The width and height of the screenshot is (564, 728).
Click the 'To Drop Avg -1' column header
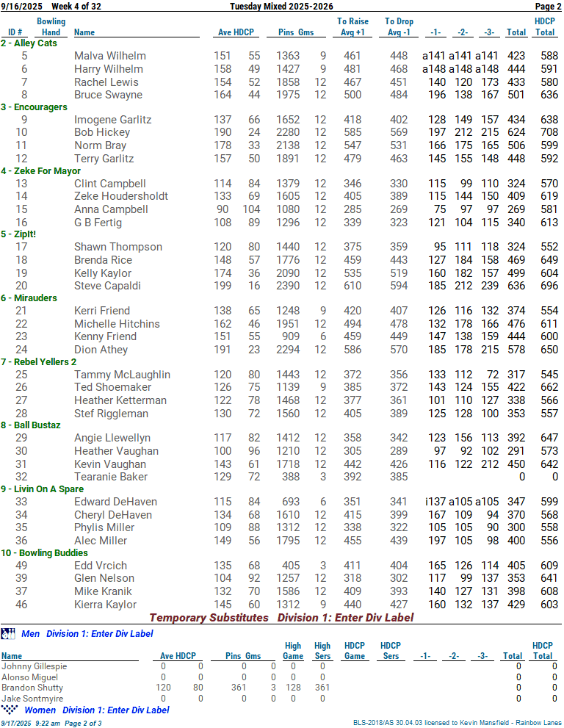pos(399,27)
